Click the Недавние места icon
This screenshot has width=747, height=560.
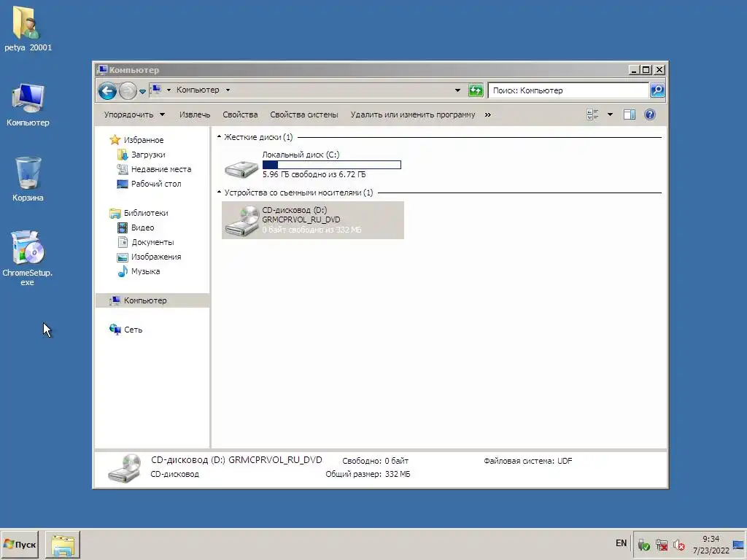coord(122,169)
